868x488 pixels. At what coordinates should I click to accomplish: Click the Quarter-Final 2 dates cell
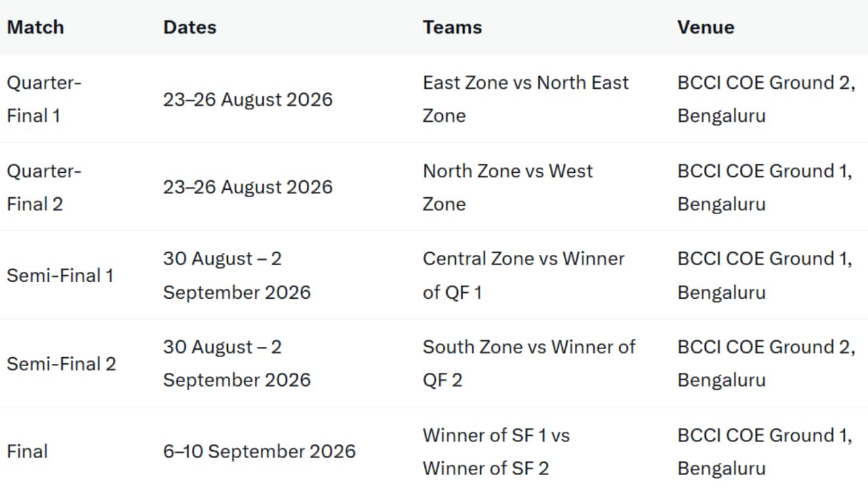click(248, 187)
